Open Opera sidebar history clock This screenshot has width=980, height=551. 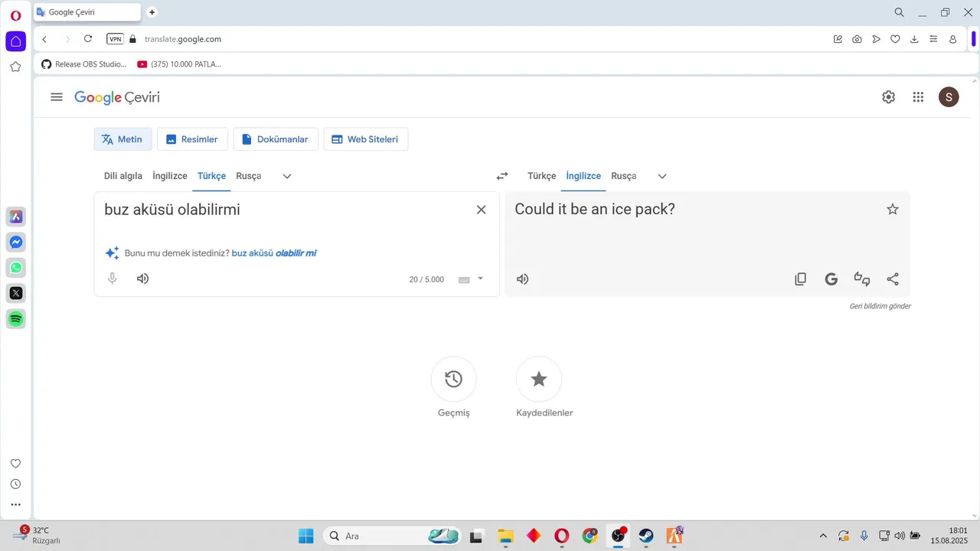click(15, 484)
